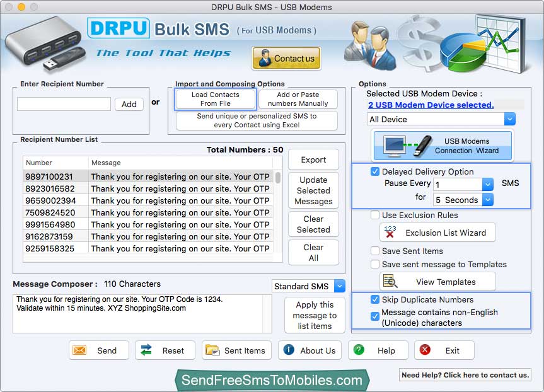Click the USB modem computer connection icon
The width and height of the screenshot is (544, 392).
pyautogui.click(x=407, y=146)
